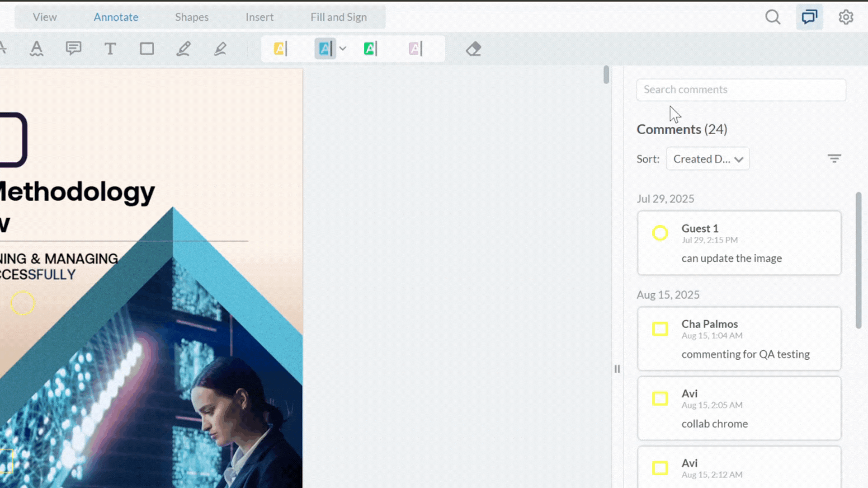Select the freehand pen tool

[x=184, y=49]
